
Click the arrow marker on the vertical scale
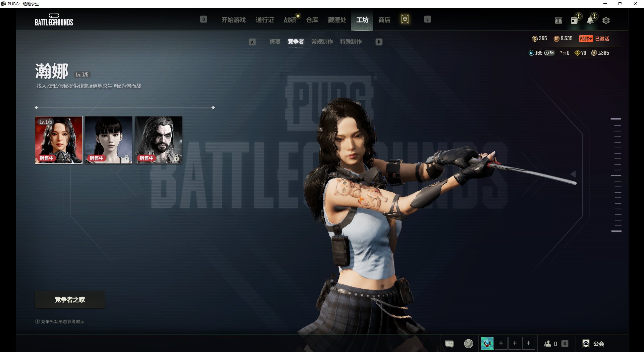click(x=573, y=174)
